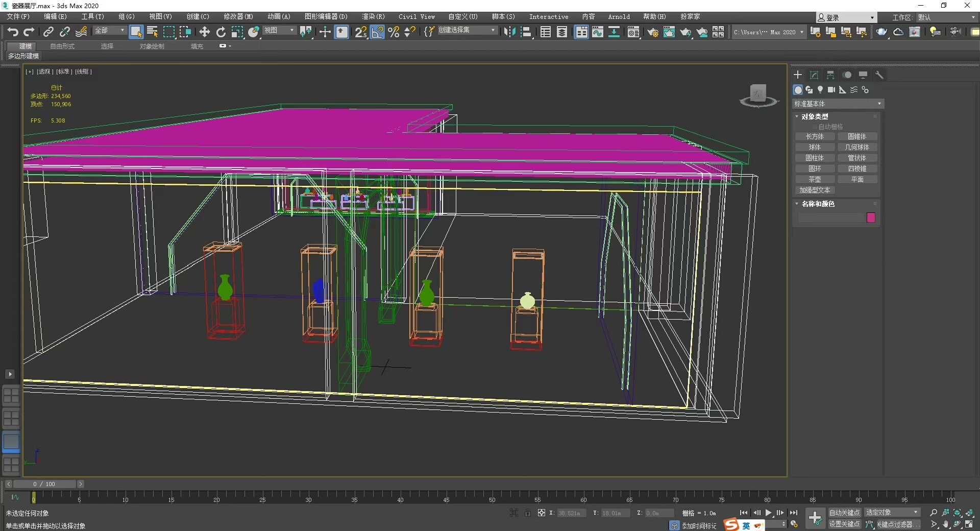
Task: Toggle 自动关键点 auto key mode
Action: [844, 513]
